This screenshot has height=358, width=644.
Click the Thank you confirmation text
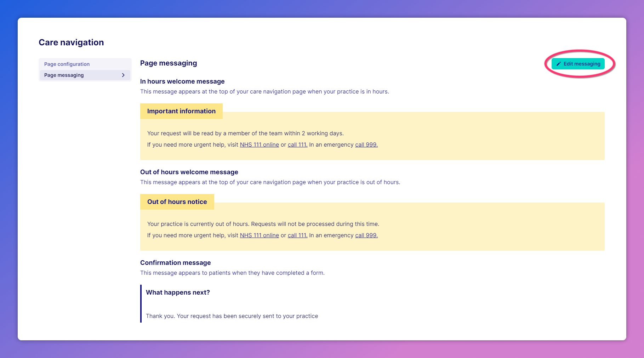click(232, 316)
